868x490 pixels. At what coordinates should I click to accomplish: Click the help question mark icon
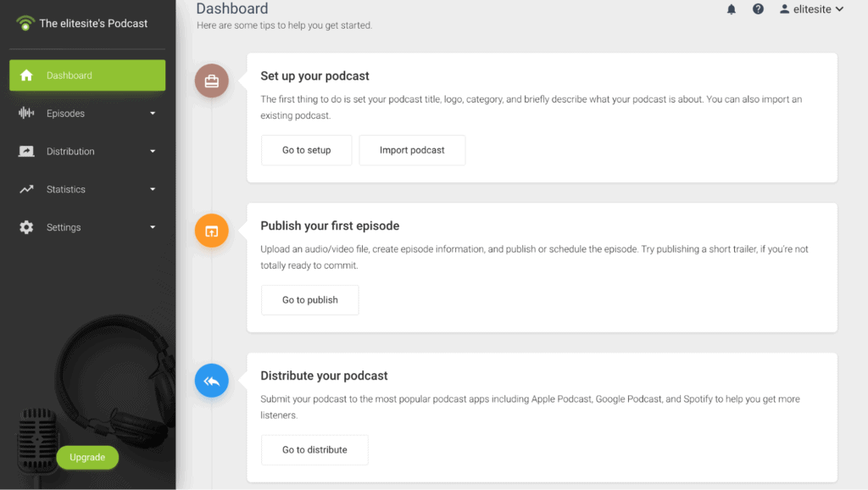pyautogui.click(x=758, y=10)
